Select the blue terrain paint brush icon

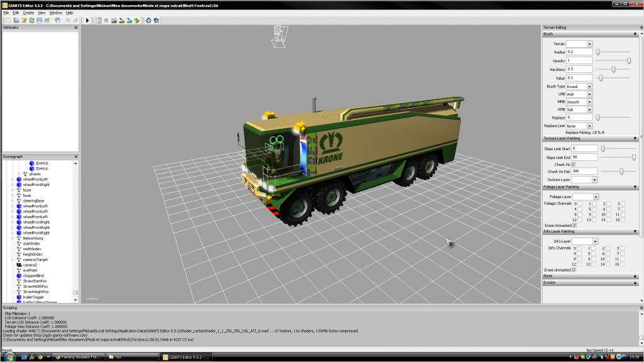[130, 21]
